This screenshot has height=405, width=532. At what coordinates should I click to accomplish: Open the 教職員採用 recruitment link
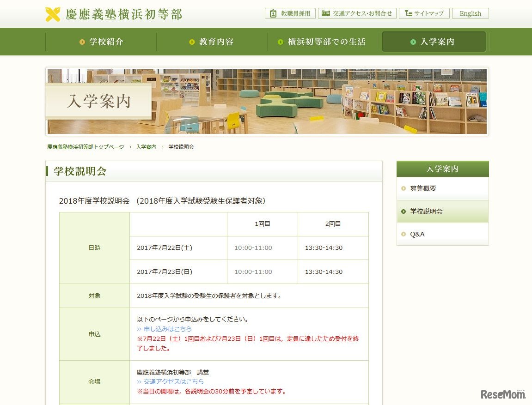tap(290, 13)
